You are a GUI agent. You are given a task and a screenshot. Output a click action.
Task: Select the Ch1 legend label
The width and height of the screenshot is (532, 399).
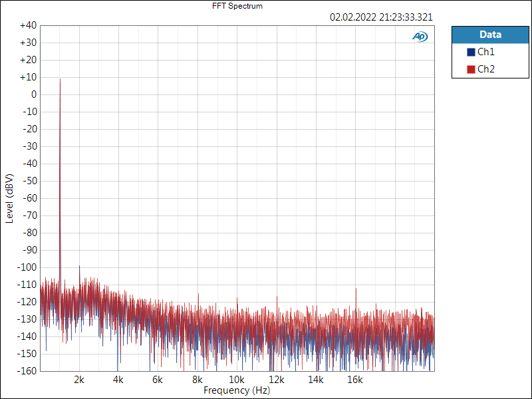(x=486, y=52)
